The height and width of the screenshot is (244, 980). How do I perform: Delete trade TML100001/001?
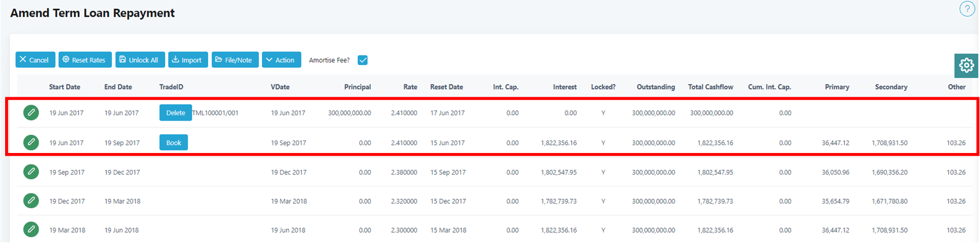pos(175,113)
